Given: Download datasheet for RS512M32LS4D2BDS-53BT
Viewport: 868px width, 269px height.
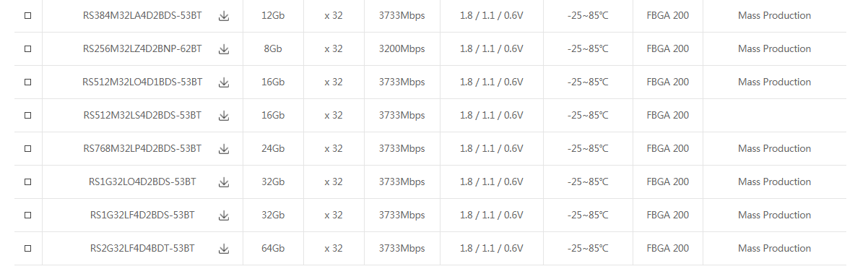Looking at the screenshot, I should point(224,116).
